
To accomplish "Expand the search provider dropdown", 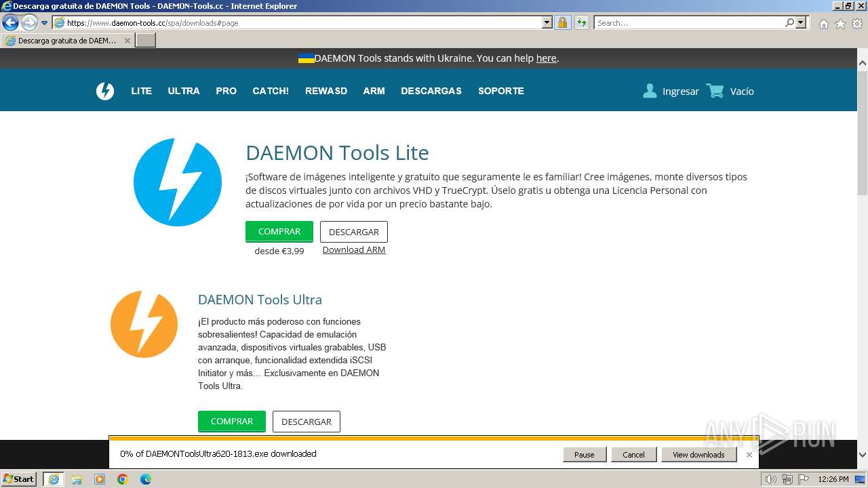I will click(x=802, y=22).
